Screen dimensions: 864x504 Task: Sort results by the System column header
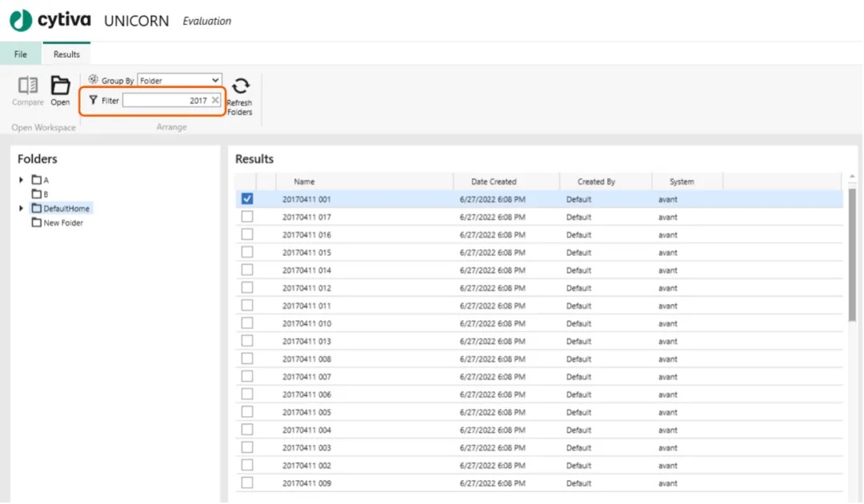[x=687, y=182]
